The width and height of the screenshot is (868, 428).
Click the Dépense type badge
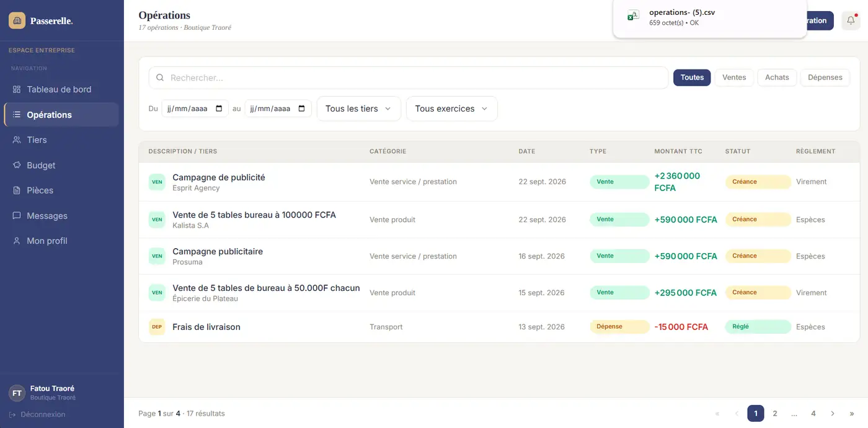point(619,326)
